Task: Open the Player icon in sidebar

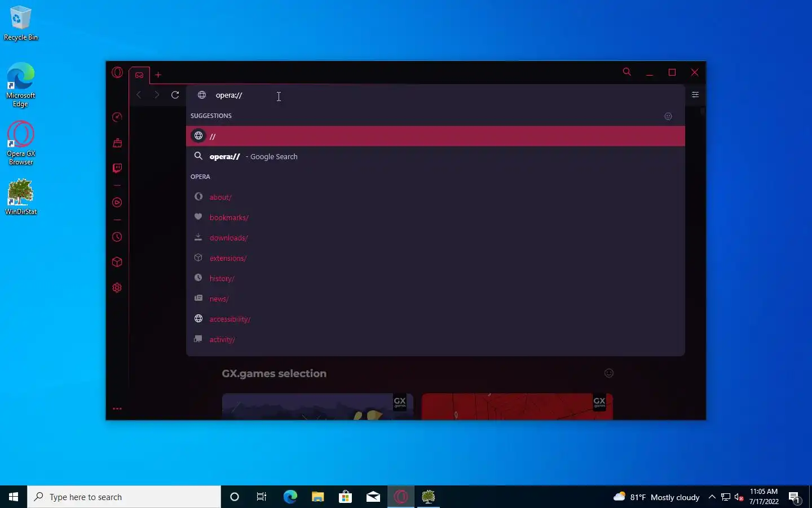Action: click(117, 203)
